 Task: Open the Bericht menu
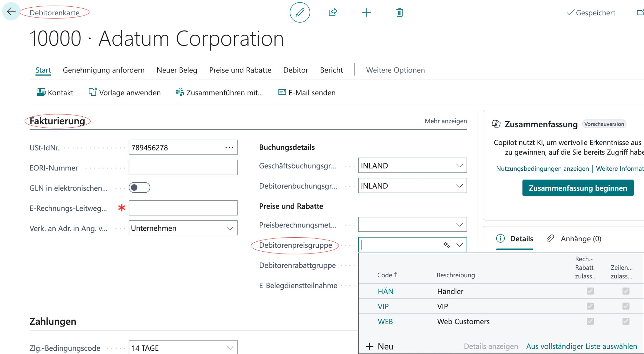click(332, 70)
